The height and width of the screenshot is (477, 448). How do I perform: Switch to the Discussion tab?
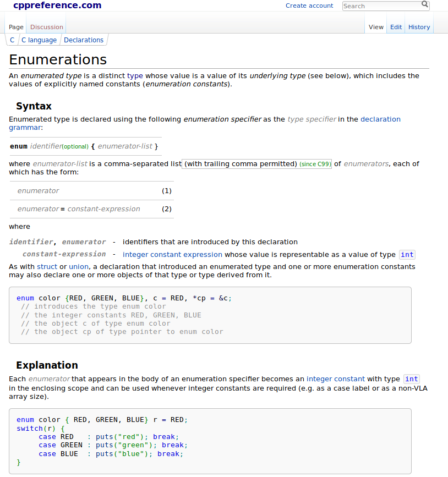point(47,27)
